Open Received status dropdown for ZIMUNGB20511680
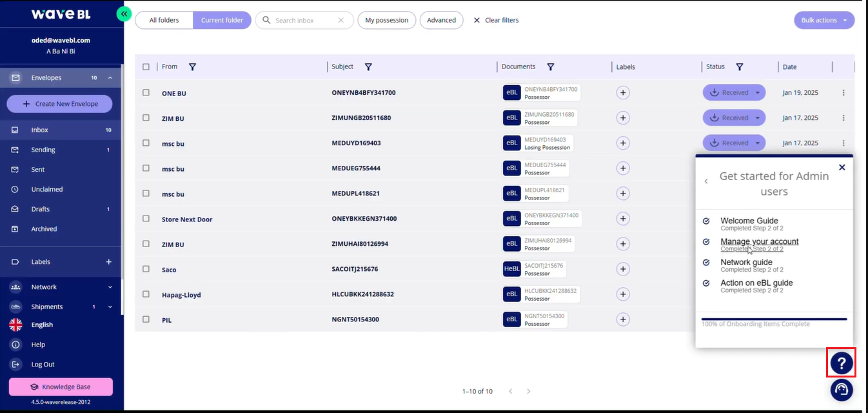Viewport: 868px width, 413px height. coord(734,118)
